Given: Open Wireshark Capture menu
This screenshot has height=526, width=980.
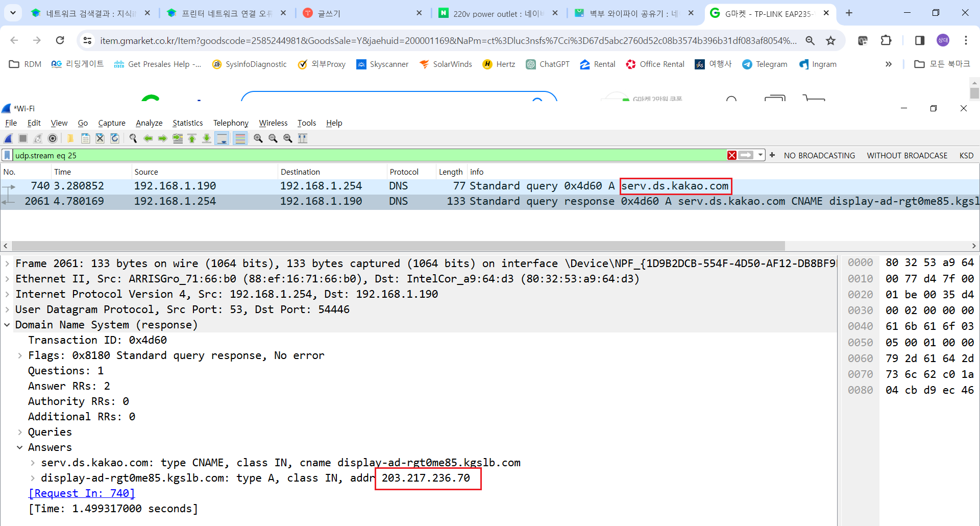Looking at the screenshot, I should coord(112,123).
